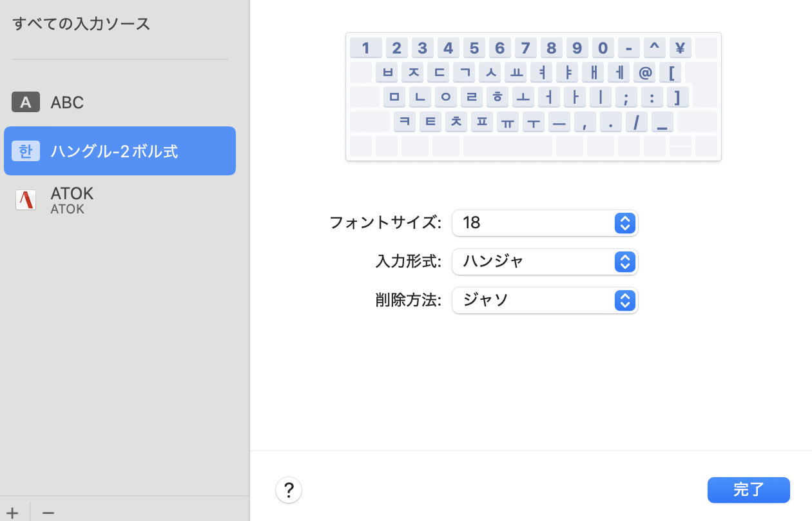
Task: Open the 削除方法 dropdown showing ジャソ
Action: tap(545, 300)
